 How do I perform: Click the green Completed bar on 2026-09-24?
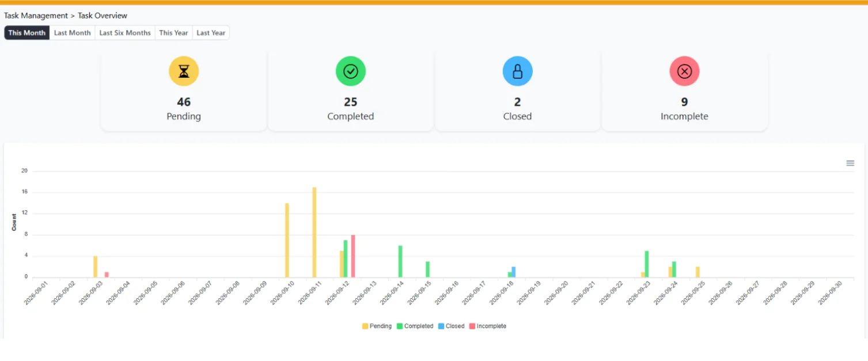coord(674,269)
